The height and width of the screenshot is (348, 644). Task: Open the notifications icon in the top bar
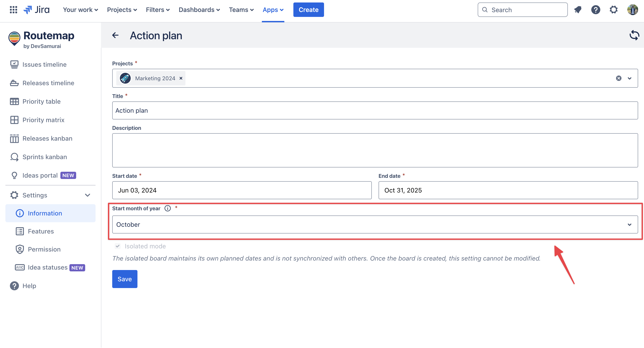click(x=578, y=10)
